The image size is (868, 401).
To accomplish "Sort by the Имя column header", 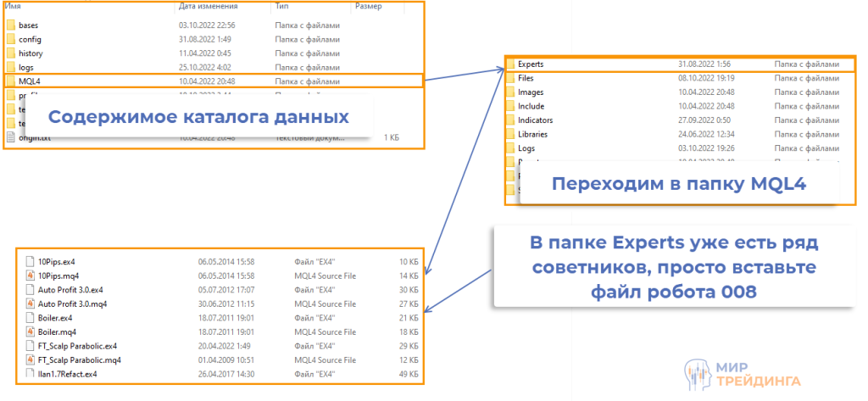I will [x=14, y=7].
